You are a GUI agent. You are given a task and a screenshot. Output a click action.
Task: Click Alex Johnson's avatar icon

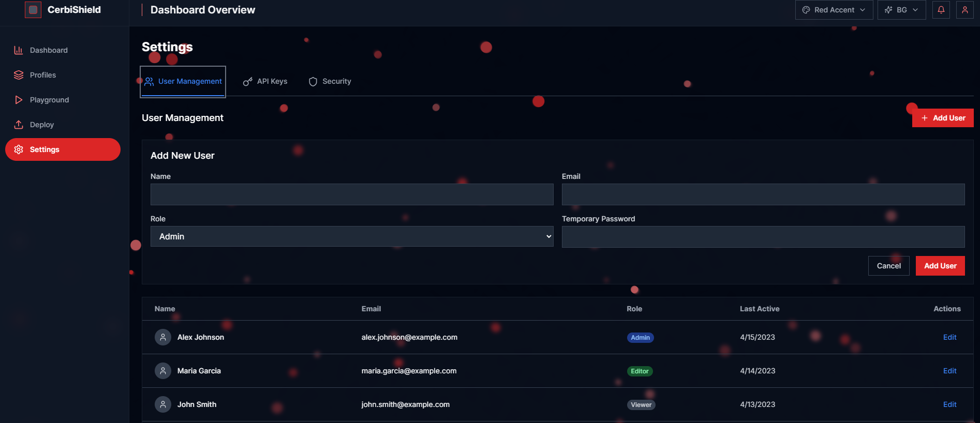163,337
